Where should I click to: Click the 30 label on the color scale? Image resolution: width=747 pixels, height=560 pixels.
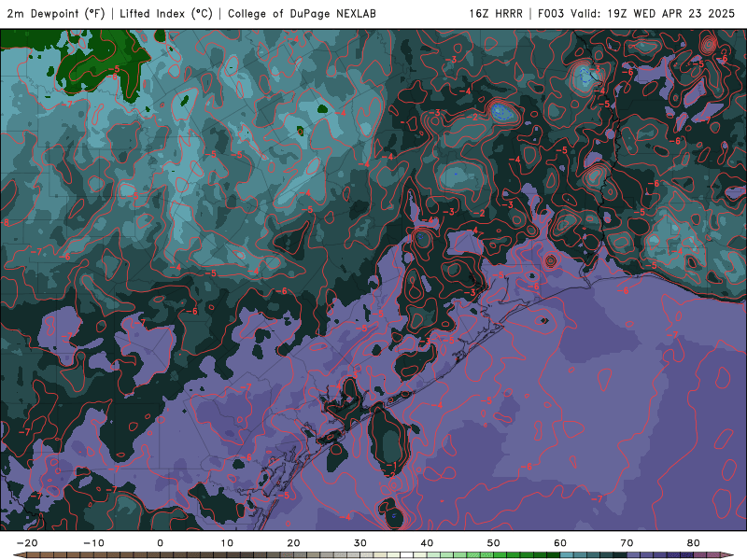coord(360,543)
